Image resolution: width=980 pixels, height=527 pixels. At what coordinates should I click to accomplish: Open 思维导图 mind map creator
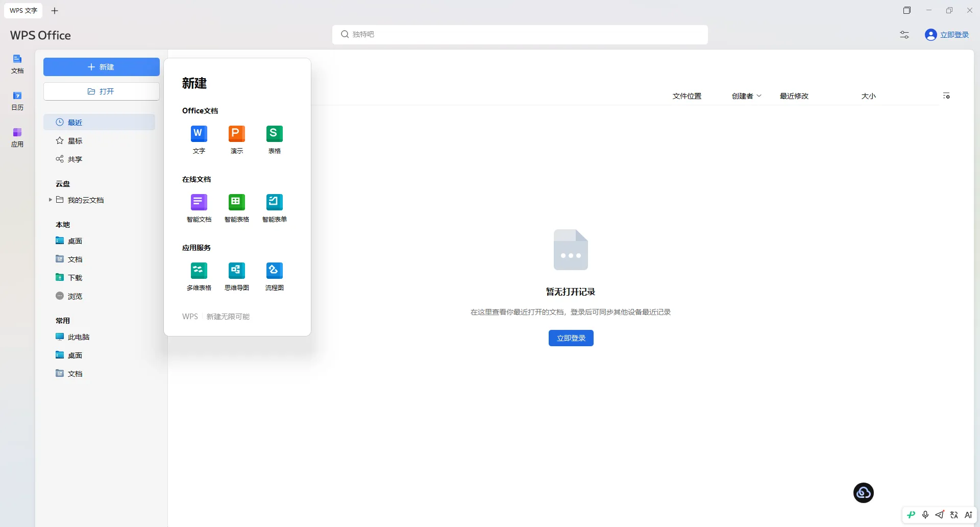click(x=236, y=276)
